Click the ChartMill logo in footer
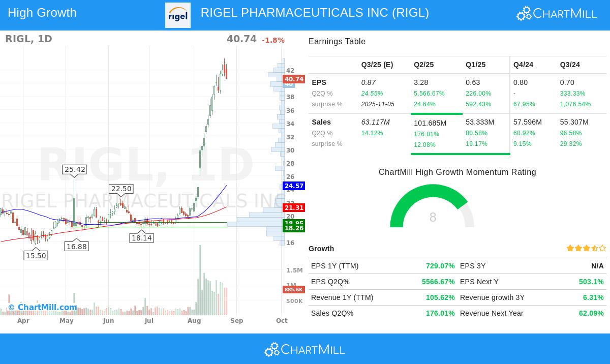 pos(304,350)
